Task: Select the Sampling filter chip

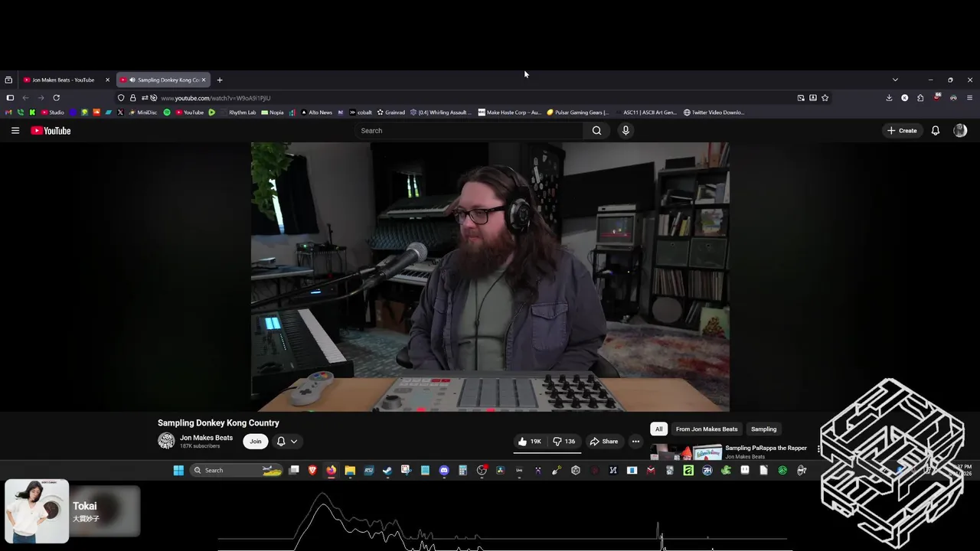Action: [763, 429]
